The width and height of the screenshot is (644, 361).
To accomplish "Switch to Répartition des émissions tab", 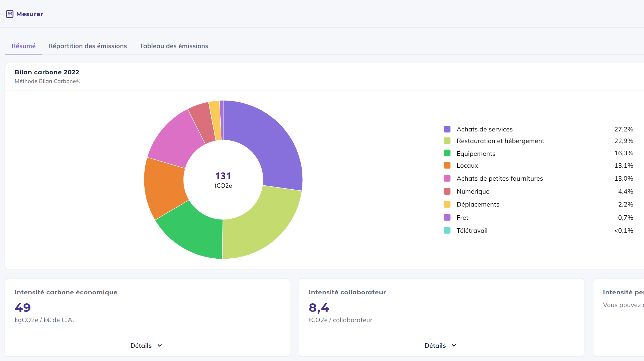I will pos(87,46).
